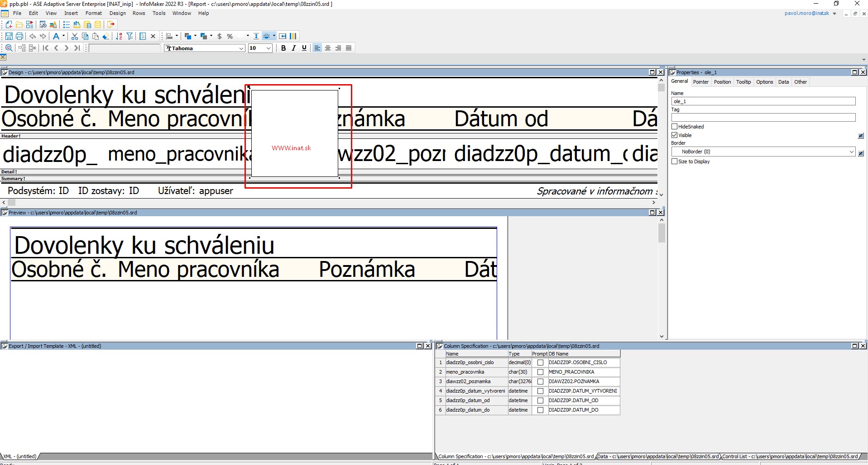Select the diadzz0p_datum_od column row
868x465 pixels.
click(x=468, y=400)
